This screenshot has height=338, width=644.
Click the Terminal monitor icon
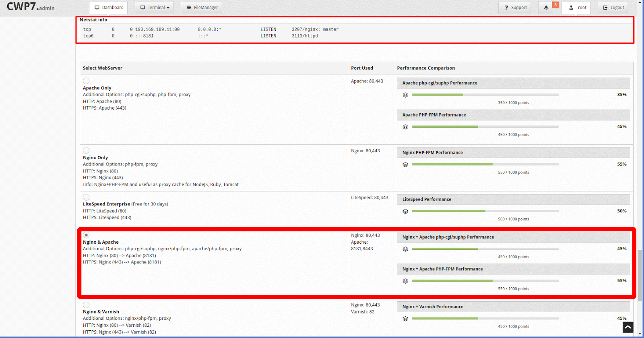coord(142,8)
